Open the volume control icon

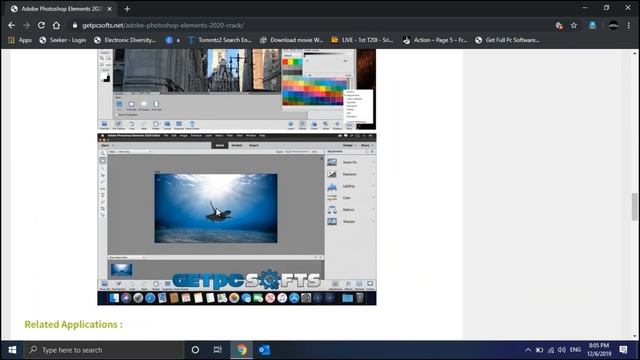pyautogui.click(x=562, y=350)
